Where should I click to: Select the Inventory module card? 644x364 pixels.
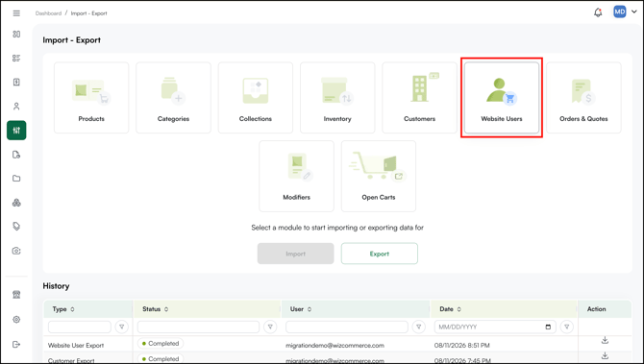[337, 98]
